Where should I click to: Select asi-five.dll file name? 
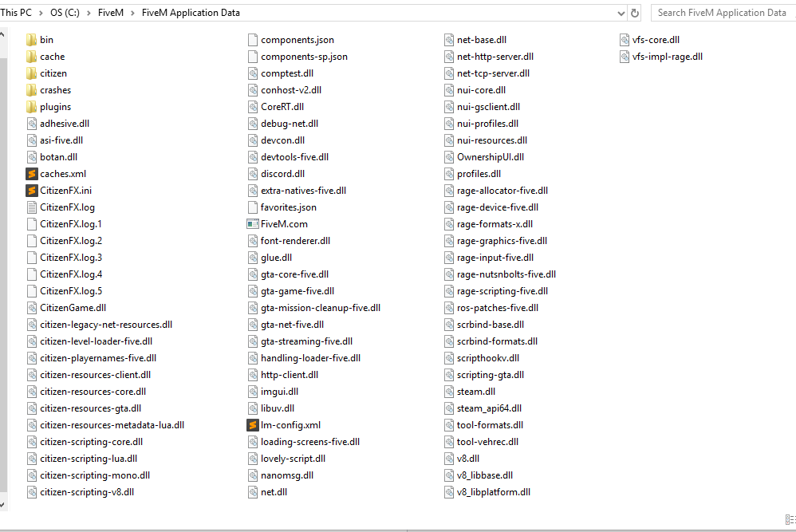pyautogui.click(x=61, y=140)
